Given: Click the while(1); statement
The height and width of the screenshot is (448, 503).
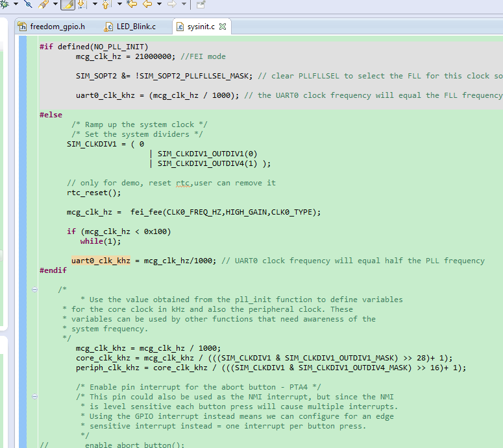Looking at the screenshot, I should pyautogui.click(x=101, y=241).
